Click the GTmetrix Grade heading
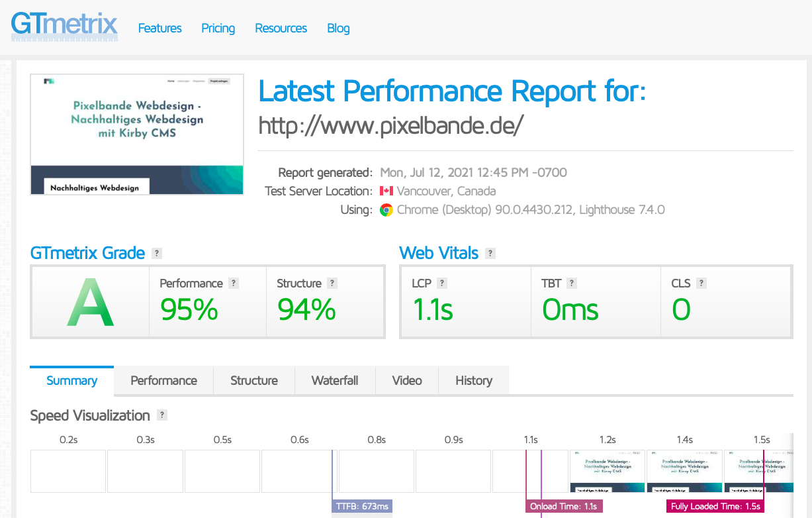 pos(87,253)
